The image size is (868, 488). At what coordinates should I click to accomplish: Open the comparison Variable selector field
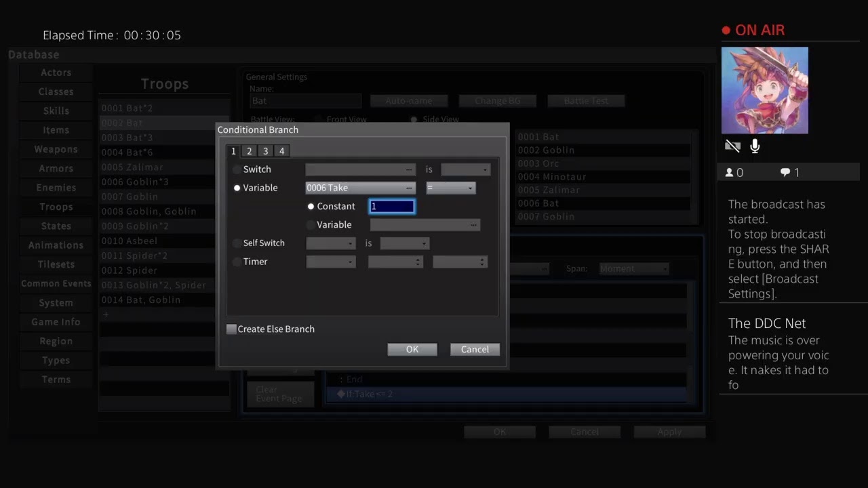pos(425,224)
